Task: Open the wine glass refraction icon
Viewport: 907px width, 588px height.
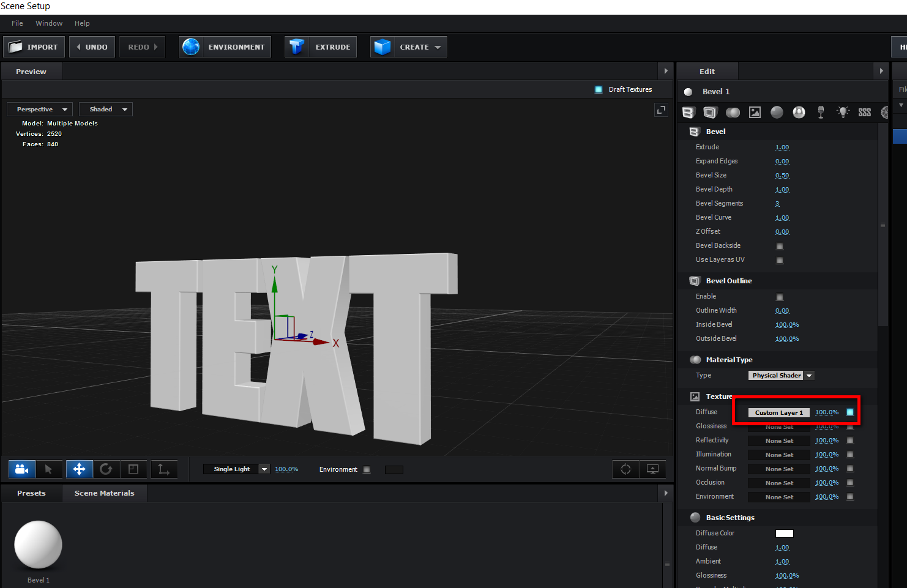Action: (821, 113)
